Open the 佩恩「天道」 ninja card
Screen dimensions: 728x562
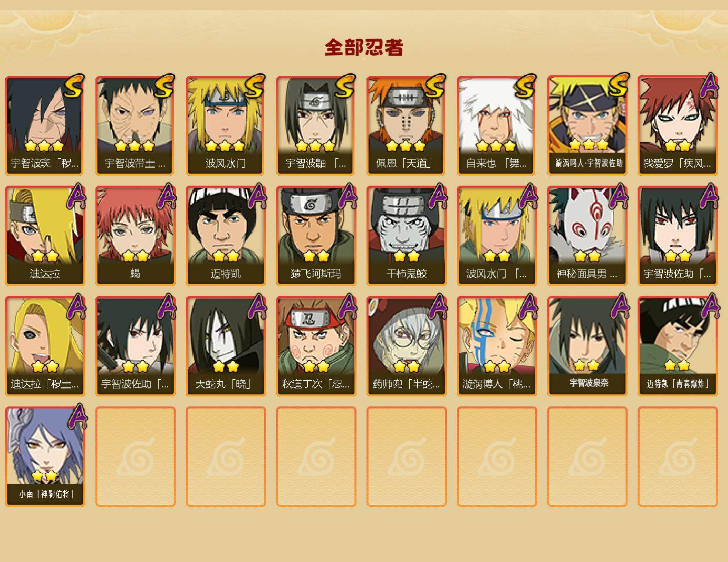(x=406, y=125)
